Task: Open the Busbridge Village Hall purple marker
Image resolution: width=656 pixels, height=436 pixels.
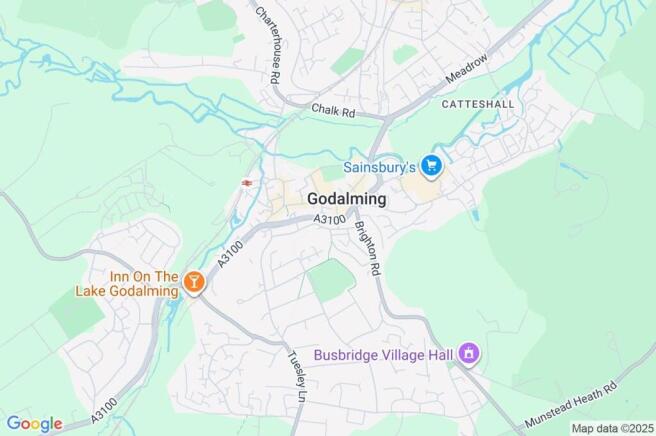Action: pos(469,354)
